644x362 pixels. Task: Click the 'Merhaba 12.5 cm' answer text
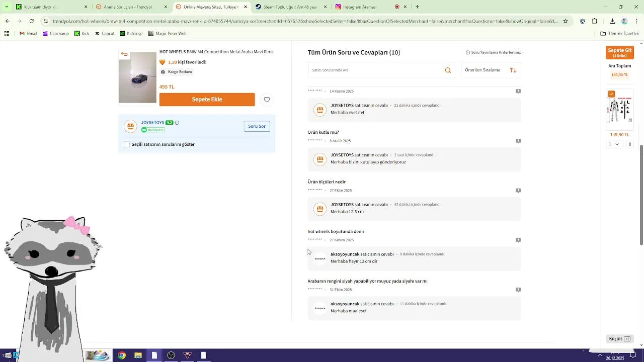tap(347, 212)
